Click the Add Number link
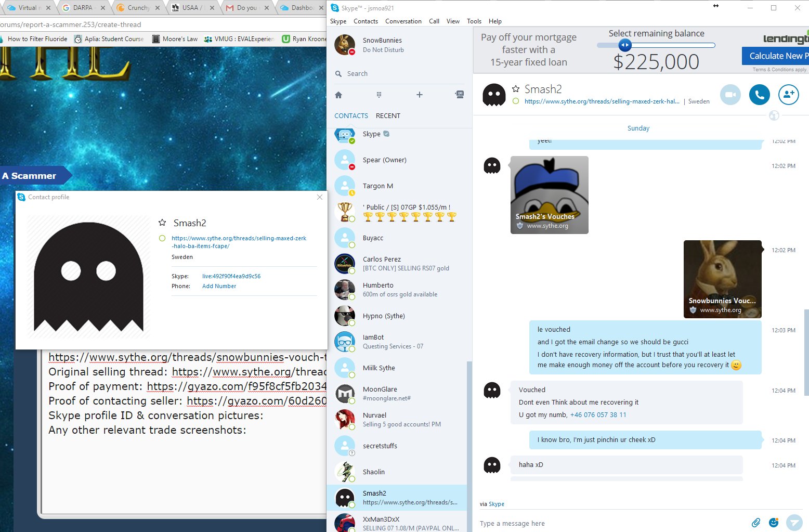809x532 pixels. (219, 286)
